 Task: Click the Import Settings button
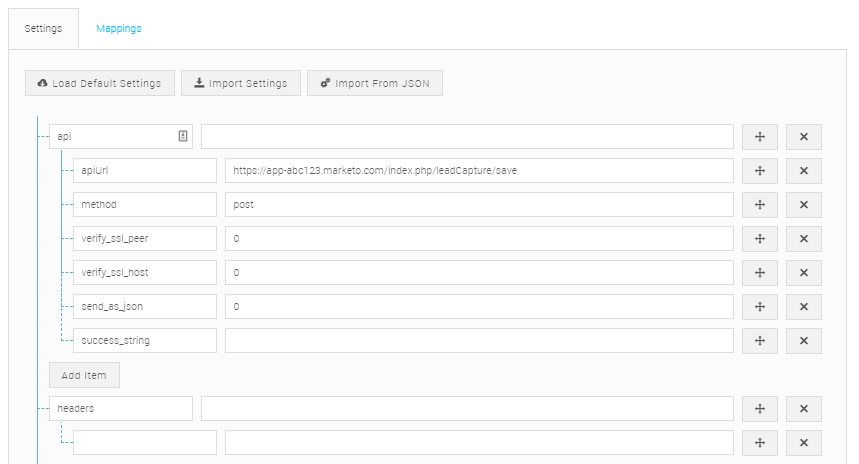click(240, 83)
